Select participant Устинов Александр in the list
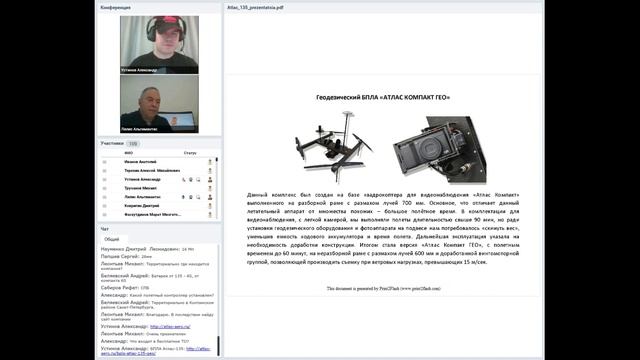 (142, 180)
